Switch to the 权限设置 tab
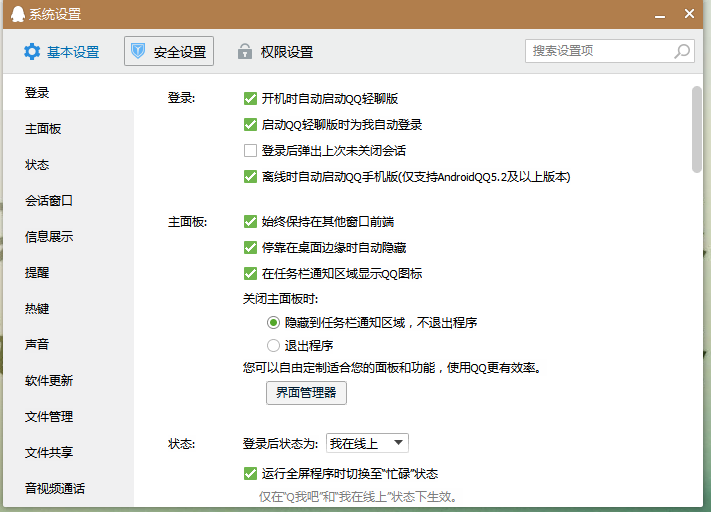 click(275, 52)
